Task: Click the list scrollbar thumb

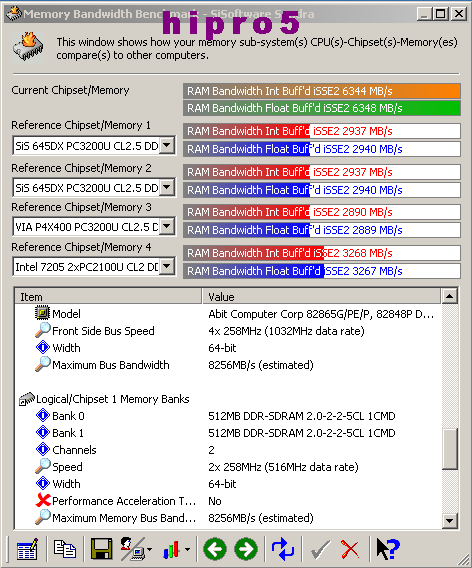Action: pos(450,449)
